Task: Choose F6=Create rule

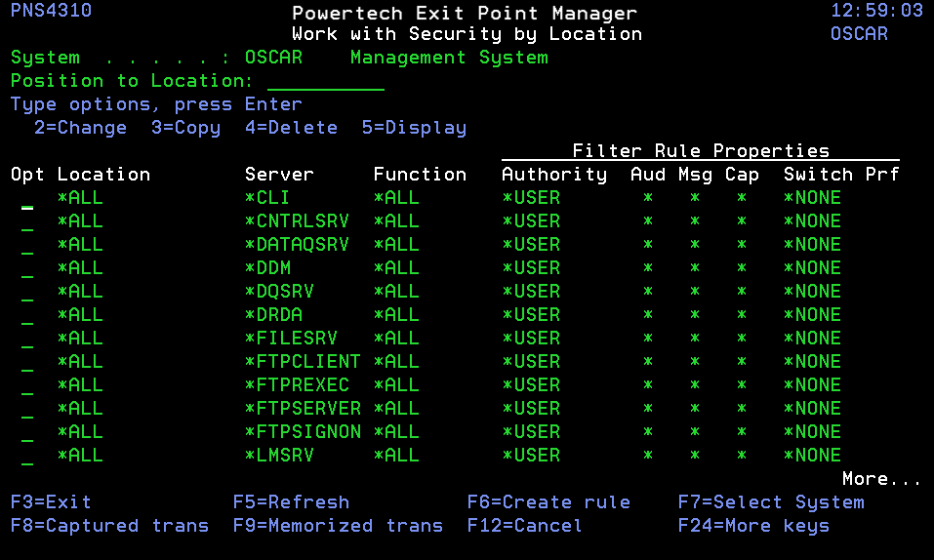Action: click(x=548, y=502)
